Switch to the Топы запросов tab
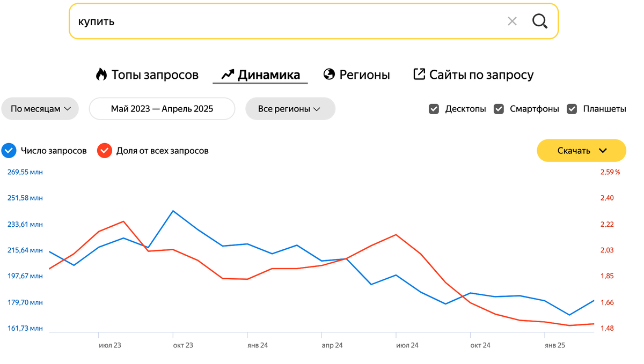The image size is (644, 364). [x=155, y=75]
